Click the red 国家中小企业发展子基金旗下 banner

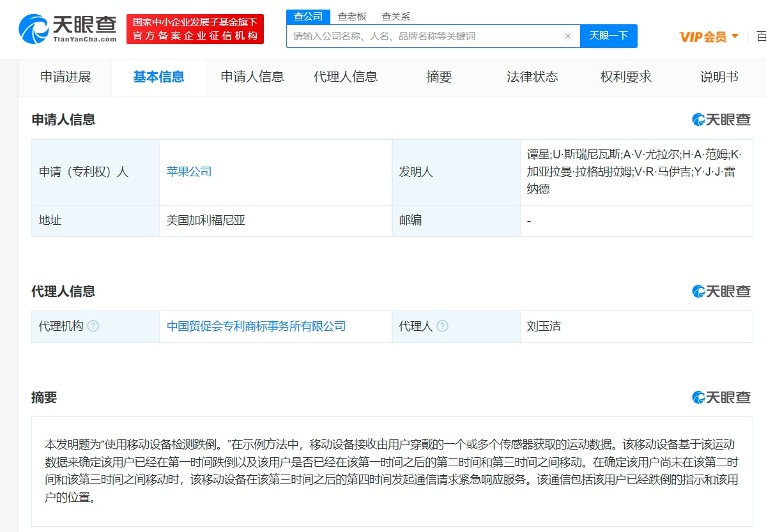195,29
